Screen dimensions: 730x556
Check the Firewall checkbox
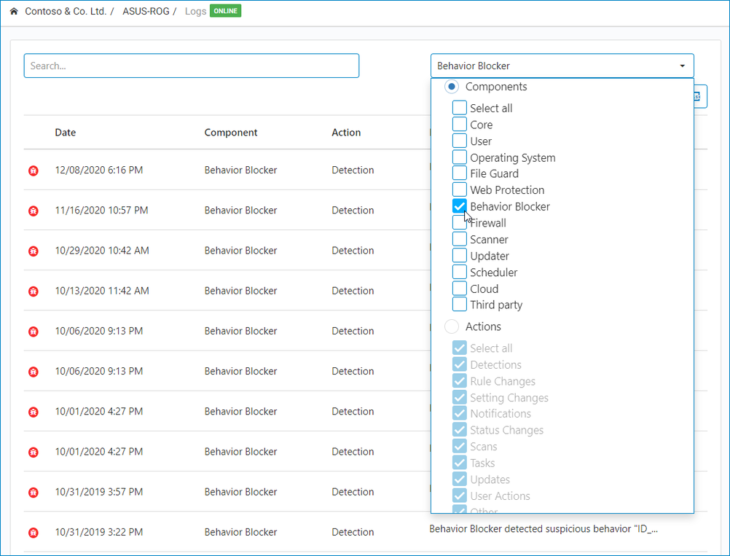(x=460, y=223)
